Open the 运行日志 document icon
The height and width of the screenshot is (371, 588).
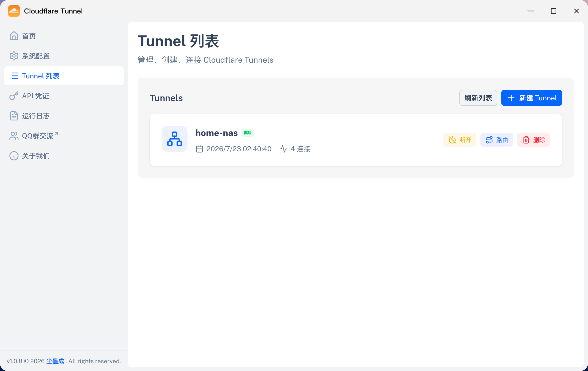pyautogui.click(x=14, y=116)
